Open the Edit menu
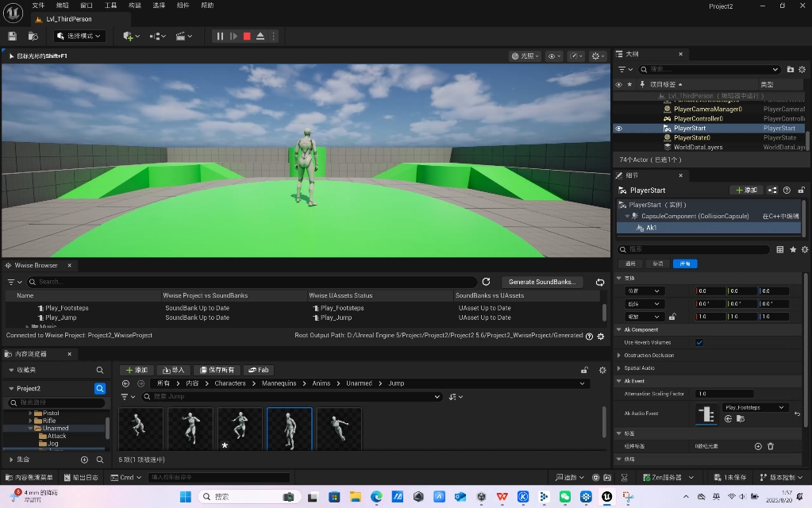Image resolution: width=812 pixels, height=508 pixels. point(62,6)
